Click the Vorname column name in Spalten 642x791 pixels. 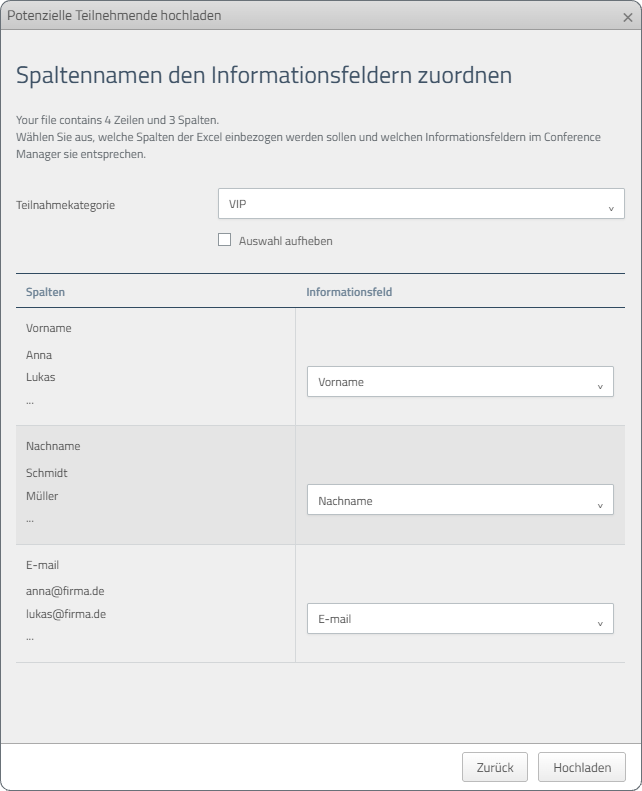coord(48,328)
